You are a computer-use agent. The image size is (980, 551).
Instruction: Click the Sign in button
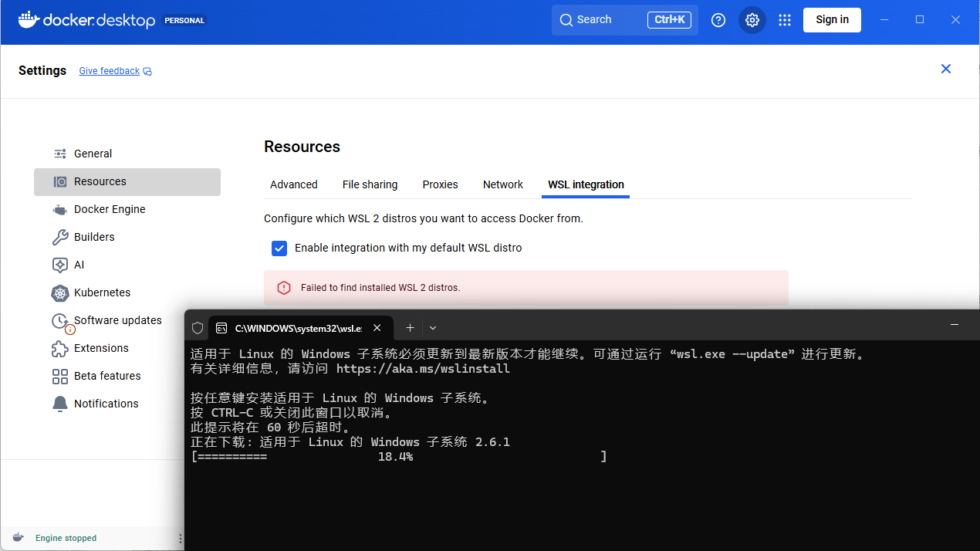[832, 20]
